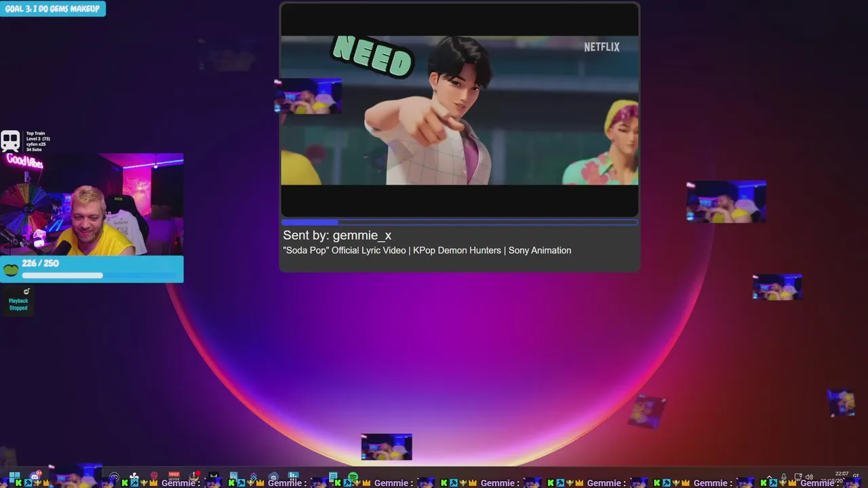Click the fan icon in the taskbar
Screen dimensions: 868x488
coord(134,476)
